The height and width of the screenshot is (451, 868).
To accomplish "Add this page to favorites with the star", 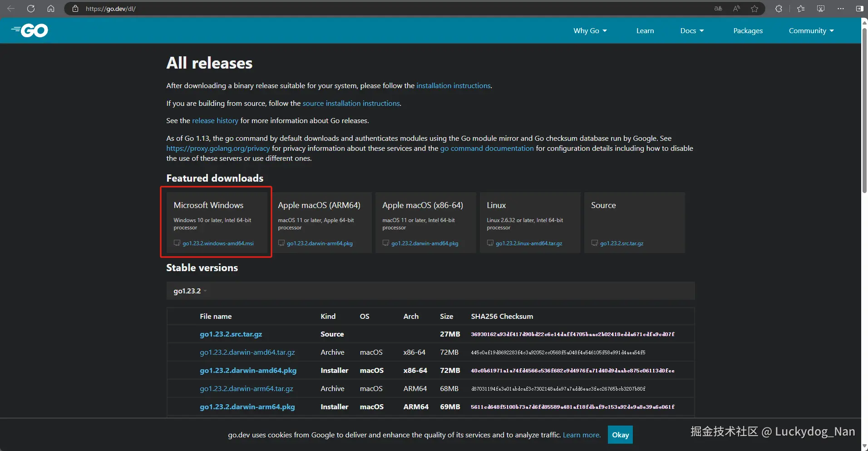I will tap(755, 9).
